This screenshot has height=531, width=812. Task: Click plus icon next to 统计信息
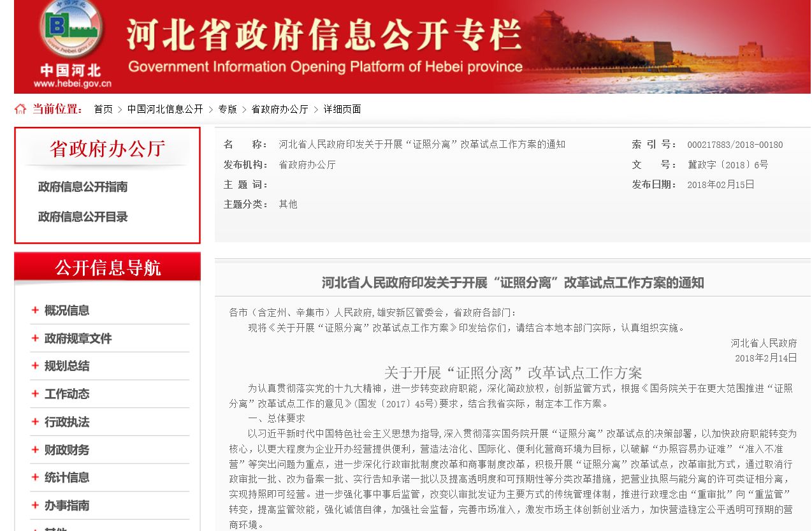tap(35, 477)
